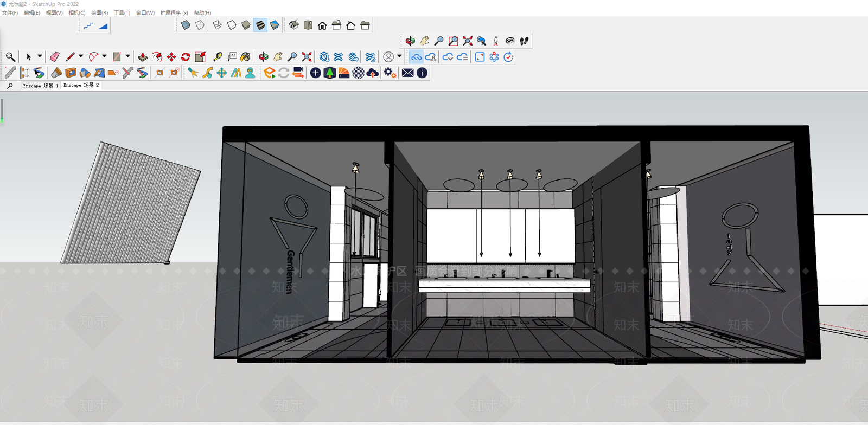Choose the Paint Bucket tool

click(x=245, y=57)
